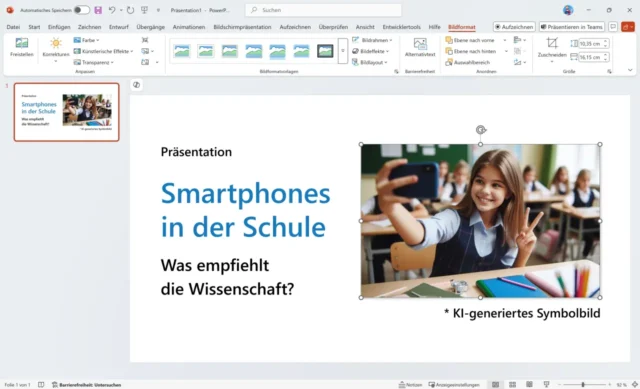Apply the first picture style in gallery
The height and width of the screenshot is (389, 640).
(182, 51)
